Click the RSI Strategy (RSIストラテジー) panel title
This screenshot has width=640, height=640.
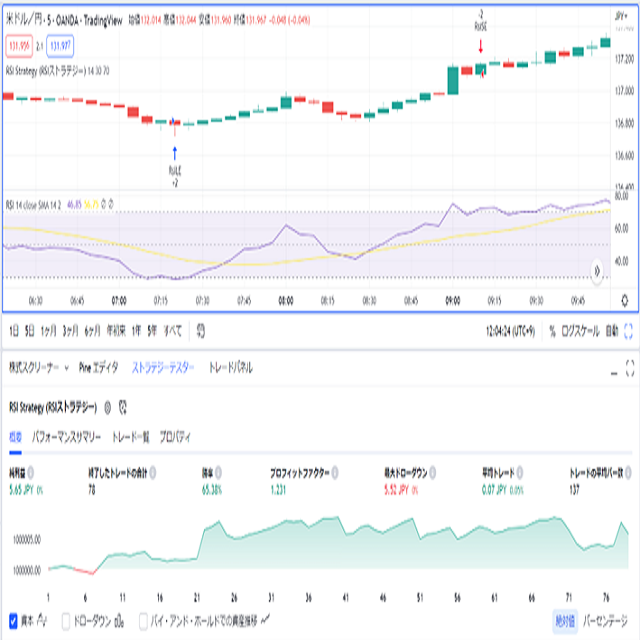53,407
